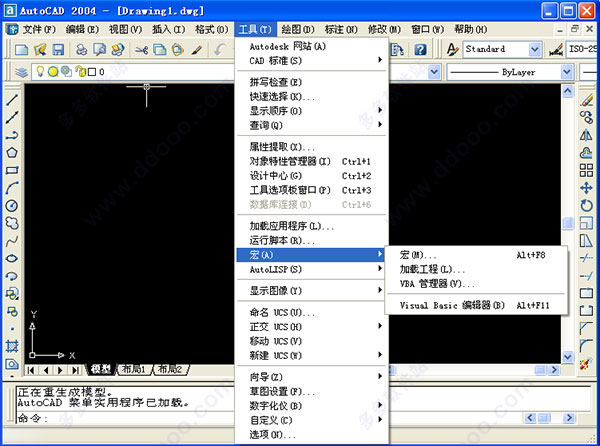Screen dimensions: 600x446
Task: Open the 编辑 menu
Action: (82, 29)
